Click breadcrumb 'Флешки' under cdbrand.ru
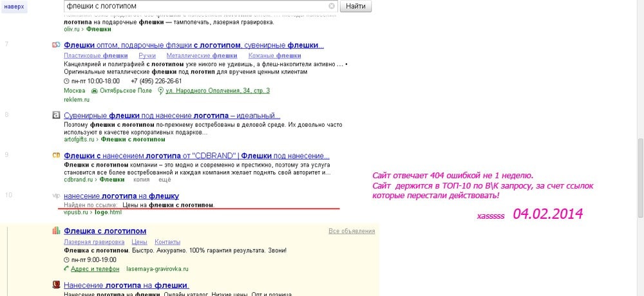644x296 pixels. (112, 180)
